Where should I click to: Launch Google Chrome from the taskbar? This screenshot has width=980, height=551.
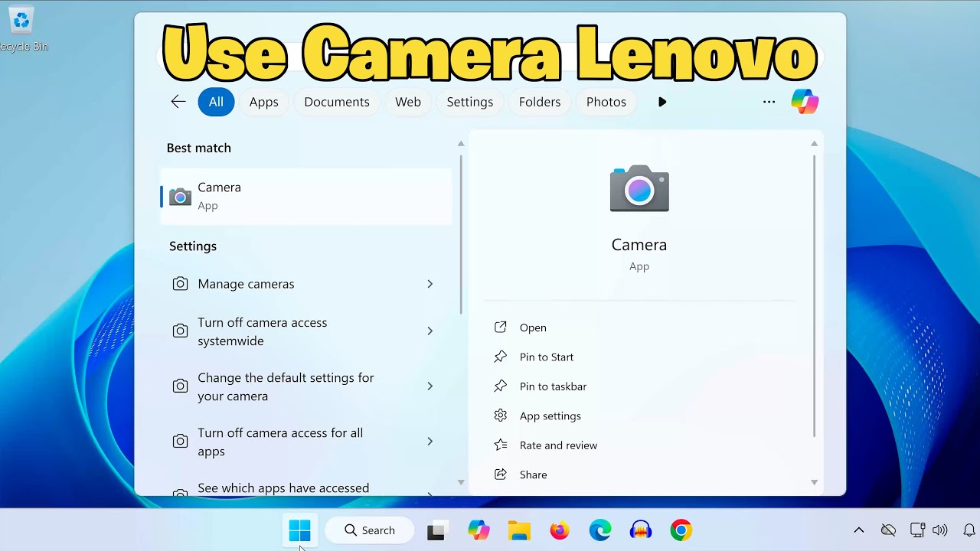click(681, 530)
